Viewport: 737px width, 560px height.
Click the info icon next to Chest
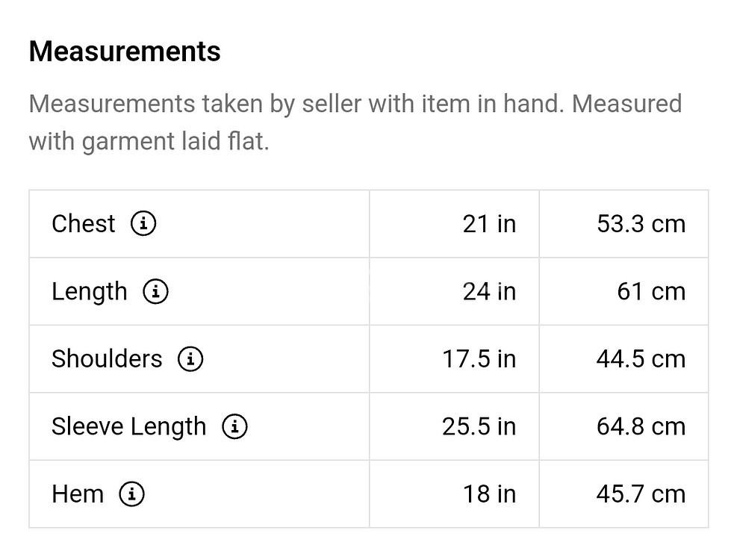[143, 223]
